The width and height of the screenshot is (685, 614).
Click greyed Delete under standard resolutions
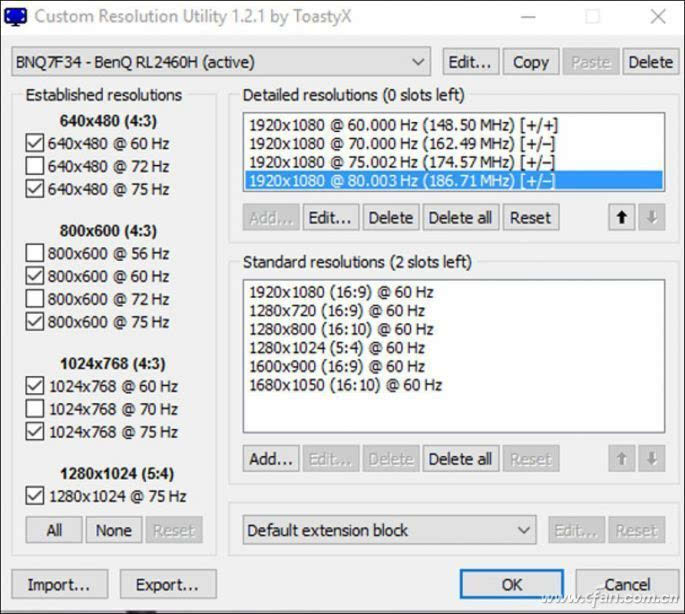coord(391,458)
